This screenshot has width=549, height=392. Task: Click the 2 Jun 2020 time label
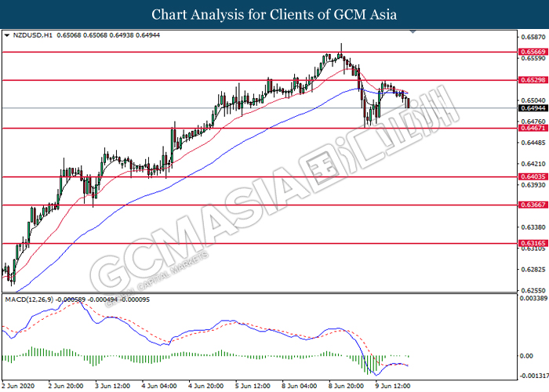click(x=18, y=386)
